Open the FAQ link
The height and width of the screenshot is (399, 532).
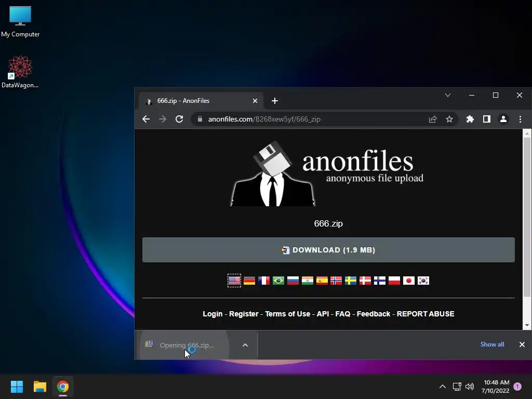tap(343, 314)
